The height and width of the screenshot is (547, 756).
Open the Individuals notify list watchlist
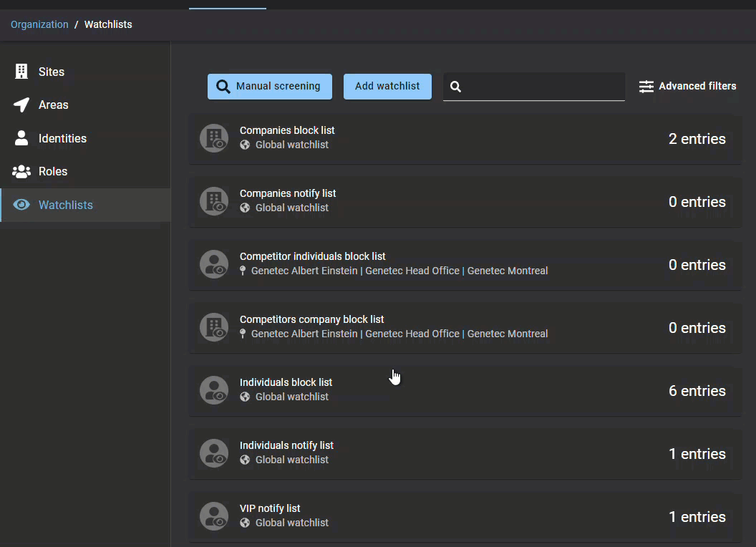point(287,445)
